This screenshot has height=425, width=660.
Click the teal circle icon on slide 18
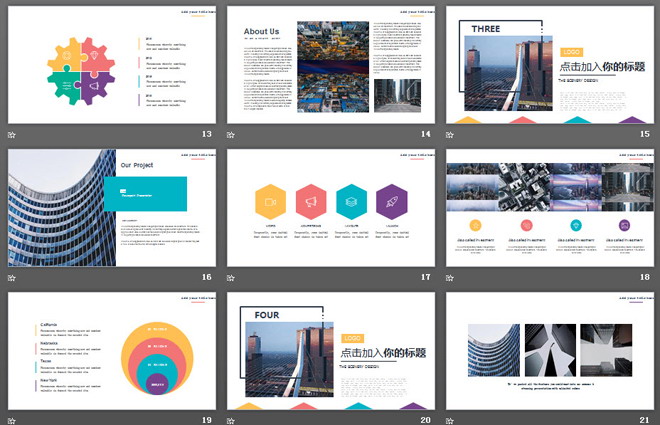point(576,226)
